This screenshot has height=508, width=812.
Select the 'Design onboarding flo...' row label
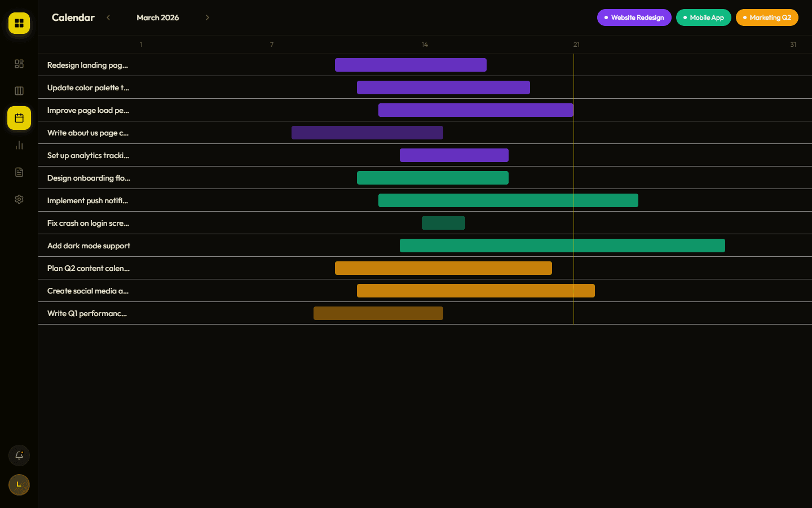point(89,178)
